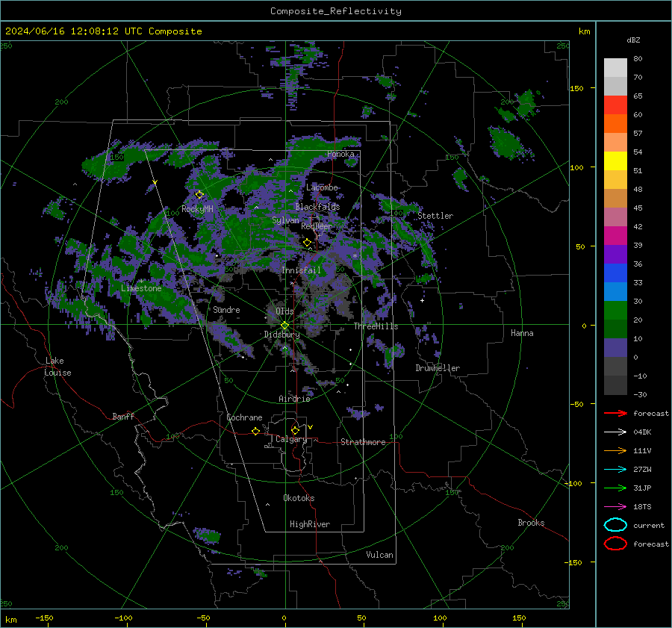Click the yellow diamond marker below RedDeer

(x=307, y=243)
